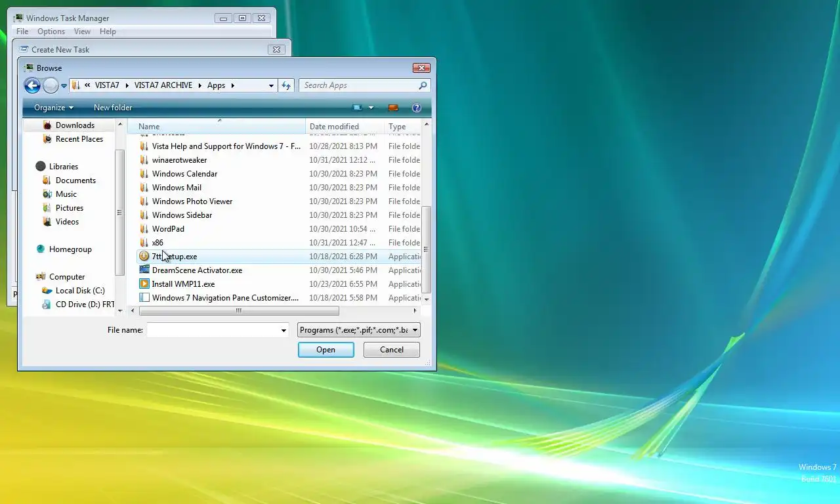Expand the address bar history dropdown

point(271,85)
